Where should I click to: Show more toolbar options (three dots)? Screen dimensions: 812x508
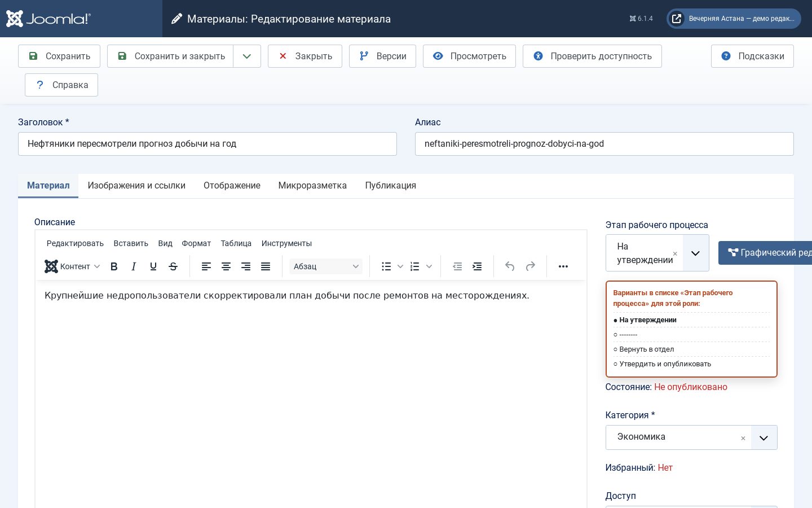tap(563, 266)
